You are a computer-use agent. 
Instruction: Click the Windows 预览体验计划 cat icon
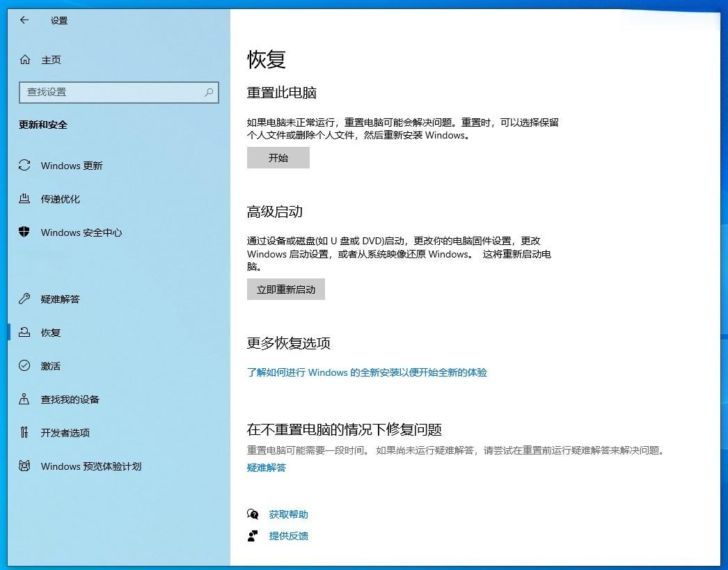click(24, 466)
